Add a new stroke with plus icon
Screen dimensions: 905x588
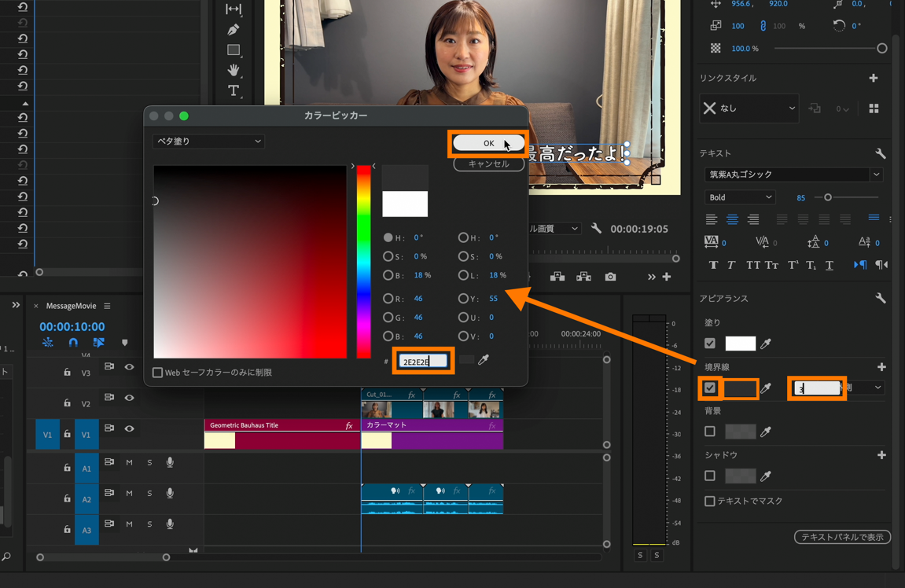pyautogui.click(x=881, y=367)
